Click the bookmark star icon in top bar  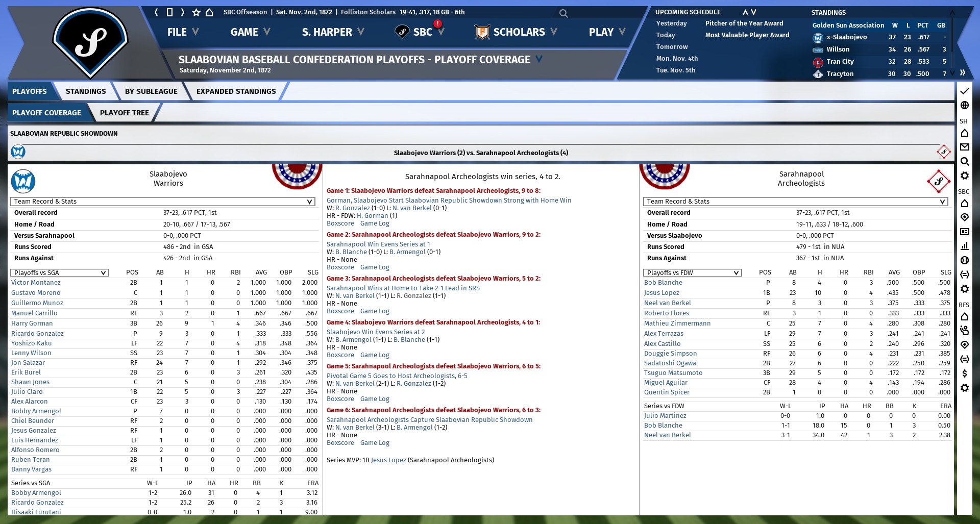196,12
